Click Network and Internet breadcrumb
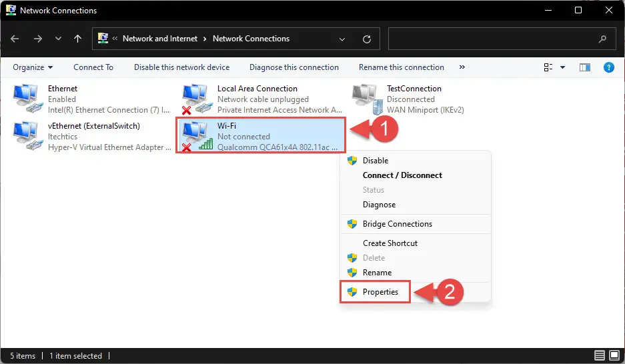The image size is (625, 364). pyautogui.click(x=160, y=39)
